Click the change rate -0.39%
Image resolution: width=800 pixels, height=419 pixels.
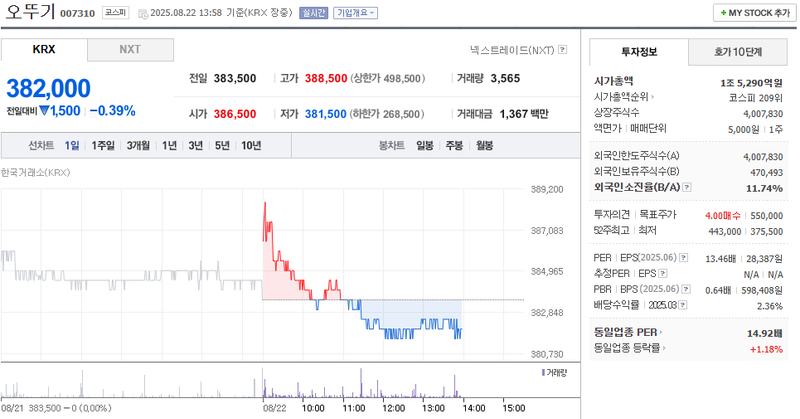[x=113, y=111]
